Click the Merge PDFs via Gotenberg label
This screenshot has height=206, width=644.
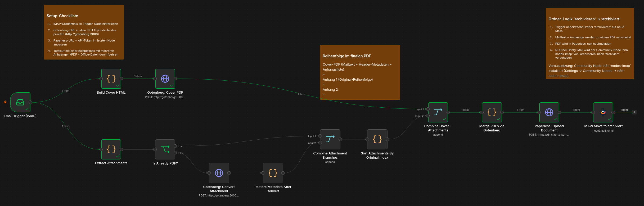click(x=492, y=128)
